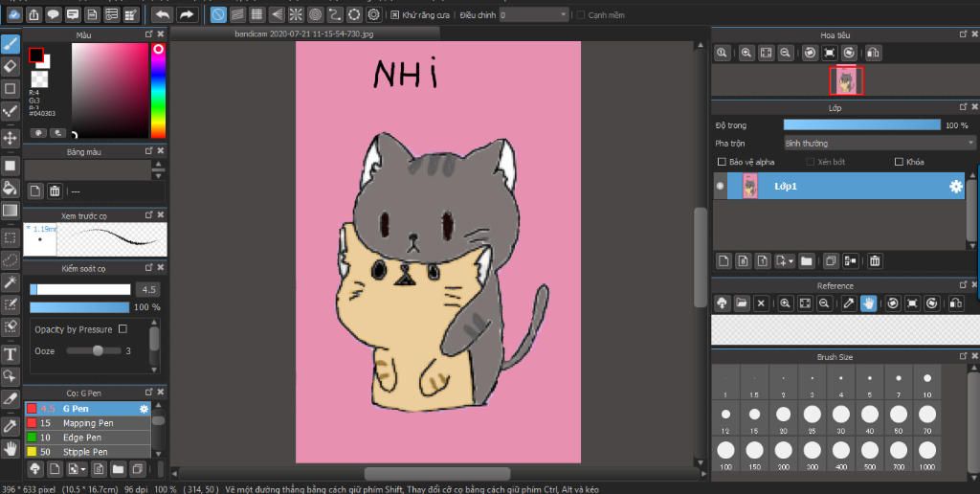
Task: Toggle Opacity by Pressure checkbox
Action: pyautogui.click(x=122, y=329)
